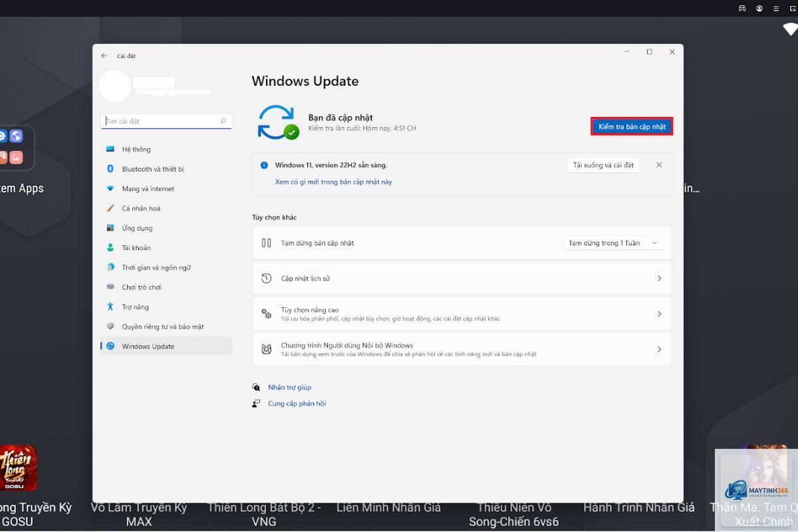Viewport: 798px width, 532px height.
Task: Click the Tài khoản person icon
Action: click(110, 247)
